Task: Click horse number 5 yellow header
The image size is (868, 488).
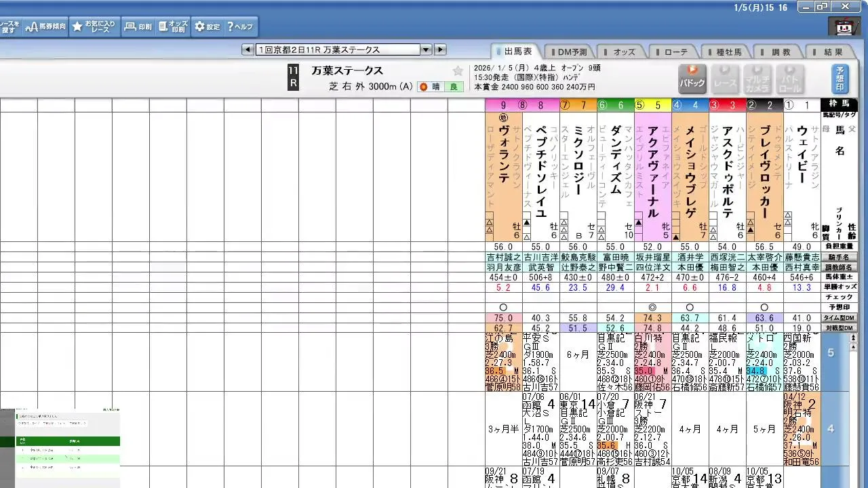Action: [x=653, y=105]
